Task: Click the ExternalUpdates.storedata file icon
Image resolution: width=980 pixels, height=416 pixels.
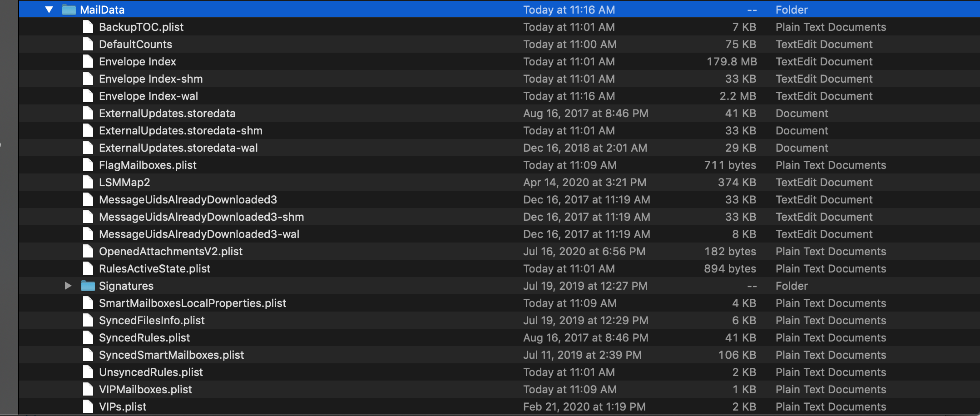Action: click(88, 113)
